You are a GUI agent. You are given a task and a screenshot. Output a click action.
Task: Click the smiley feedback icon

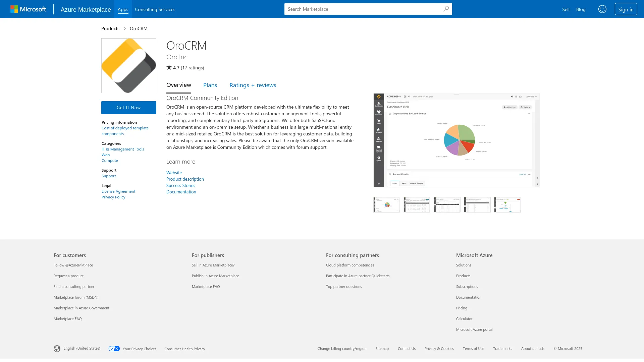pyautogui.click(x=602, y=9)
